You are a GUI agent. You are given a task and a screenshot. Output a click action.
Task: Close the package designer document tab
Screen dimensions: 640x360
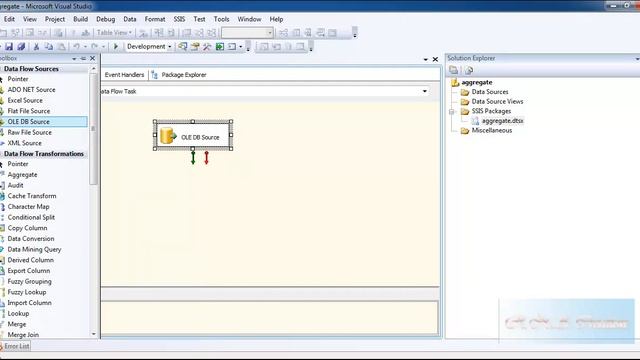click(436, 60)
